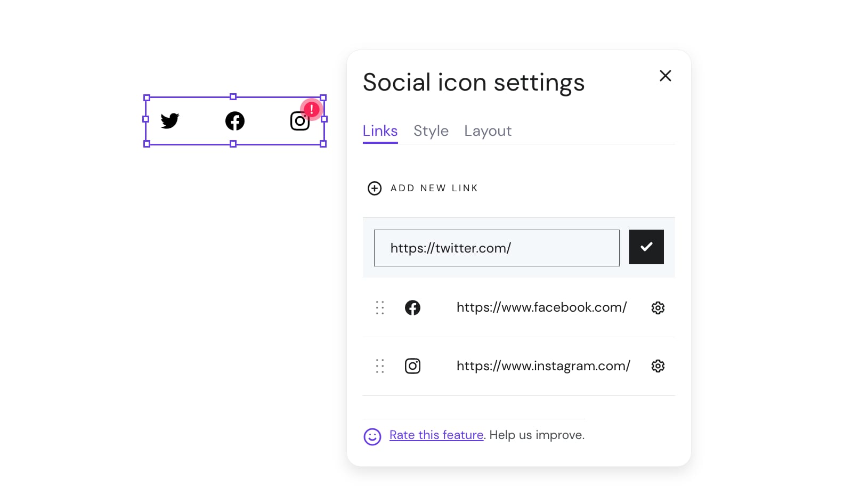This screenshot has width=844, height=504.
Task: Select the Twitter bird icon on the canvas
Action: pos(170,121)
